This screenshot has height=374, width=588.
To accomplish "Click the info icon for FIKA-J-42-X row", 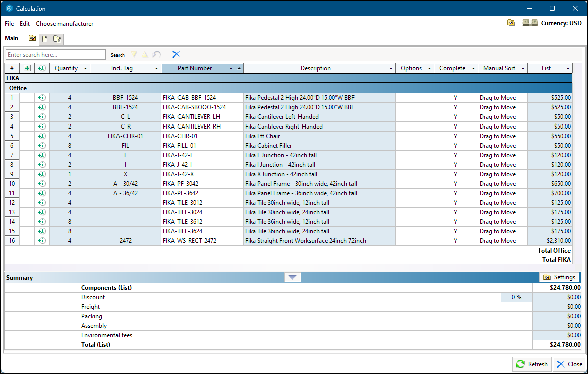I will pos(42,174).
